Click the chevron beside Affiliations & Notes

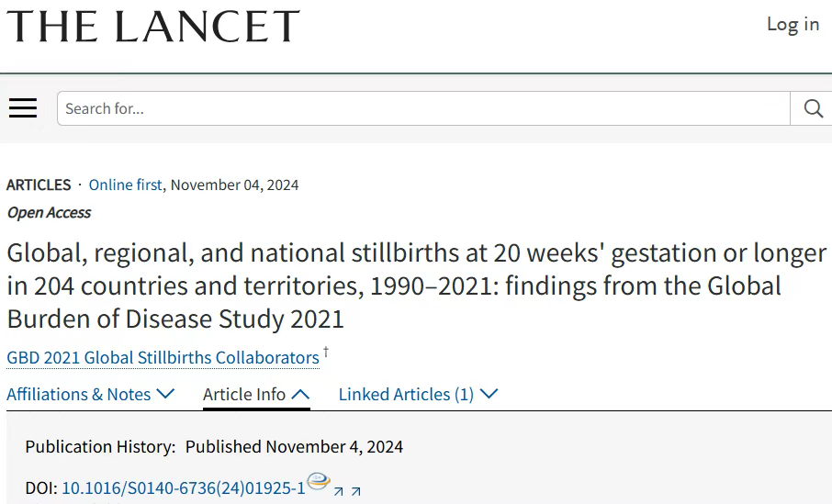(x=166, y=394)
